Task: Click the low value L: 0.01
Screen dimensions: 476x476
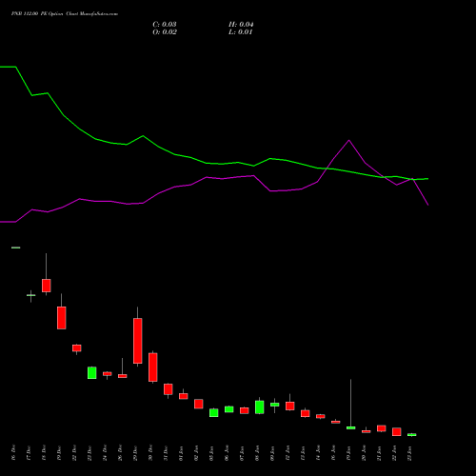Action: tap(241, 32)
